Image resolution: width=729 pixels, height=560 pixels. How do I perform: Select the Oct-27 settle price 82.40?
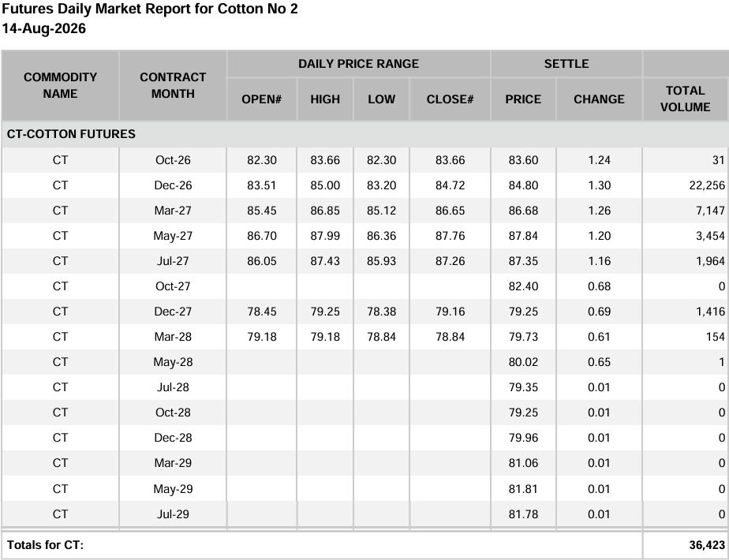pos(523,286)
